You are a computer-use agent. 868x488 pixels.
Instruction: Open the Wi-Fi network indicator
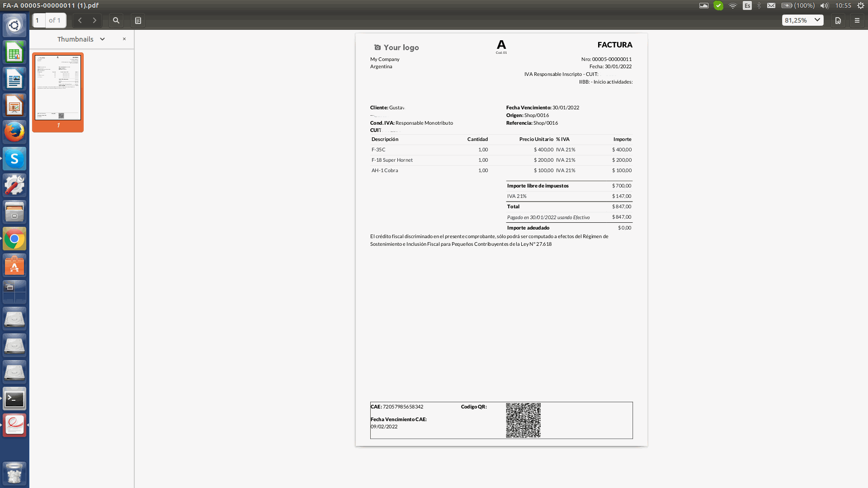[733, 5]
